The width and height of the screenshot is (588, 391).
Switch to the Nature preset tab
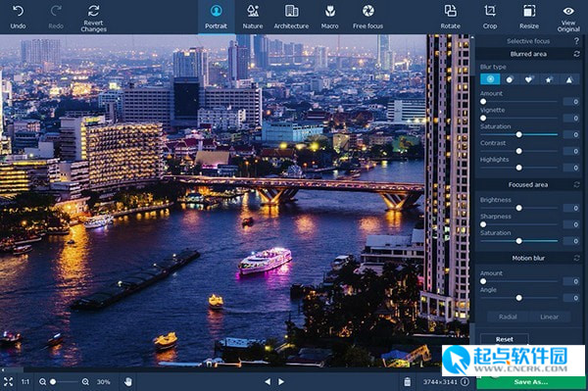pyautogui.click(x=253, y=17)
